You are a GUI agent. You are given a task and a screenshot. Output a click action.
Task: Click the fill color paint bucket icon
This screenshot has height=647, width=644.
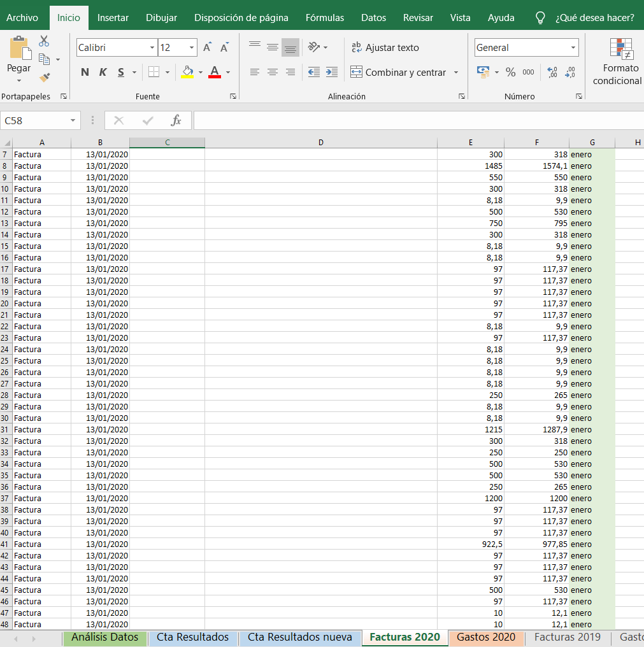(187, 72)
